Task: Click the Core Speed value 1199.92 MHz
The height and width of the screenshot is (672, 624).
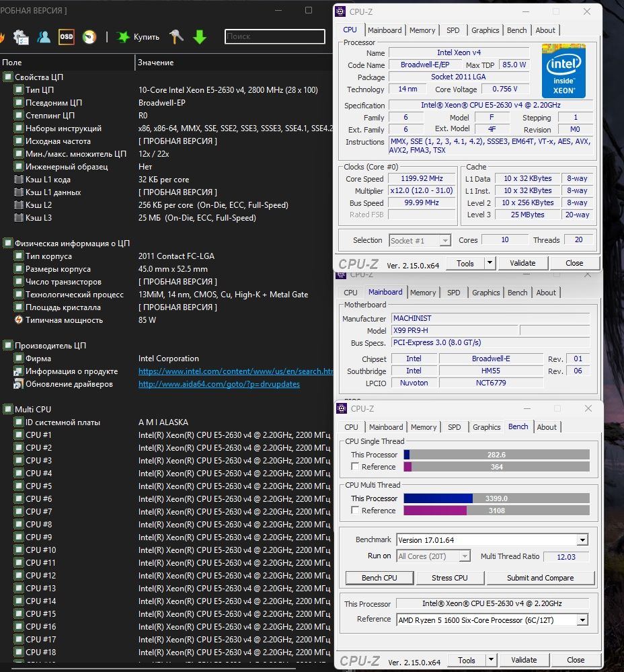Action: [x=422, y=179]
